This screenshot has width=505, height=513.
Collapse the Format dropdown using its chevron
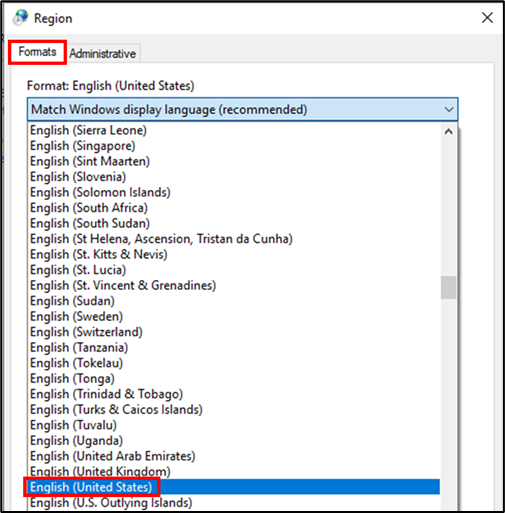449,109
